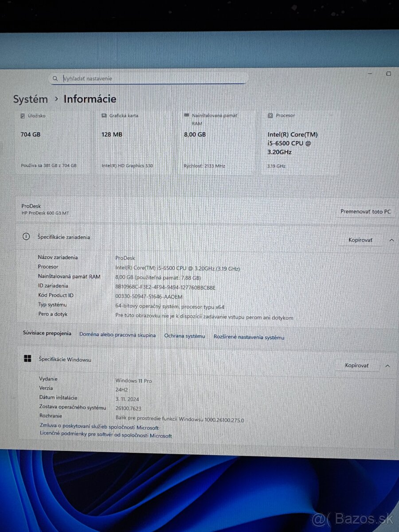The width and height of the screenshot is (399, 532).
Task: Click the info icon beside Špecifikácie zariadenia
Action: tap(27, 237)
